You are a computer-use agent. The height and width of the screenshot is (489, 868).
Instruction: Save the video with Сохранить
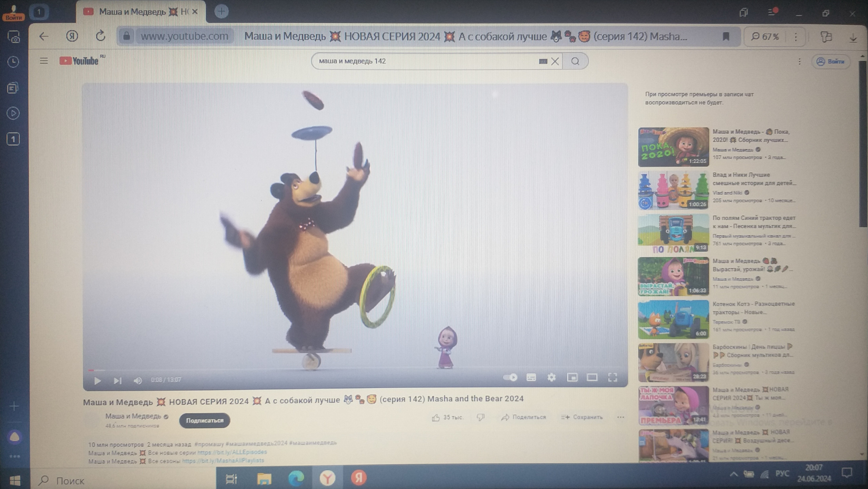(x=582, y=417)
